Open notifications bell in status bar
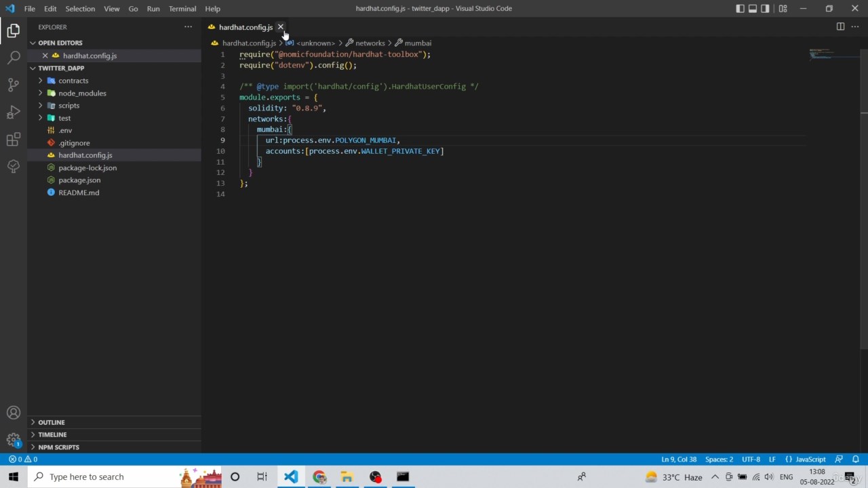868x488 pixels. pos(856,460)
